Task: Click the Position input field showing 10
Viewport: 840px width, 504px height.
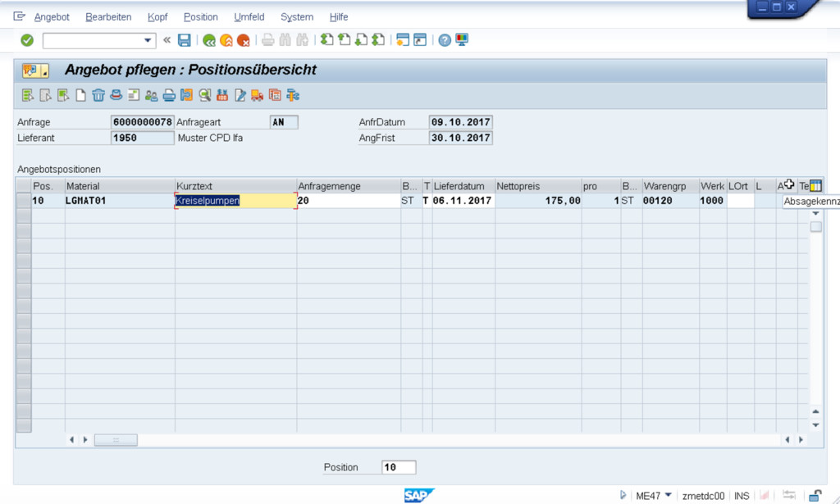Action: (399, 467)
